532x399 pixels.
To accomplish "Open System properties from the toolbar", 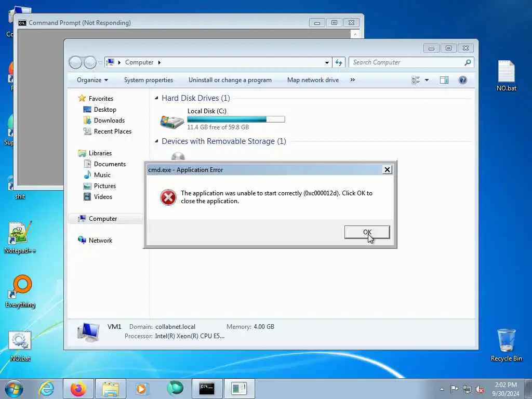I will 148,80.
